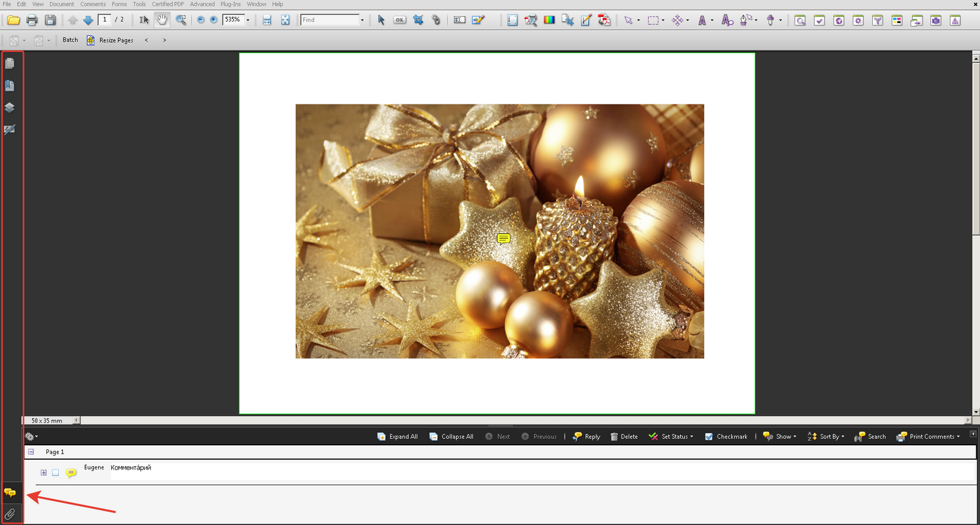Click the yellow sticky note on the image
Screen dimensions: 980x525
(x=503, y=239)
